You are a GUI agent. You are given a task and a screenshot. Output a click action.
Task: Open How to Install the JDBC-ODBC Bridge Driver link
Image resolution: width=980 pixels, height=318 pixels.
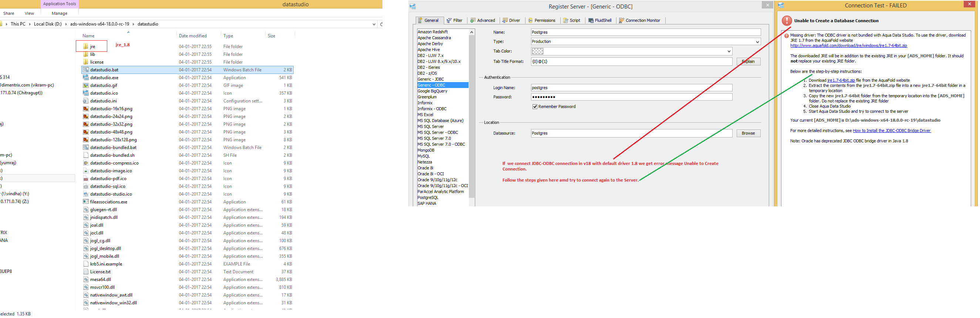coord(891,131)
